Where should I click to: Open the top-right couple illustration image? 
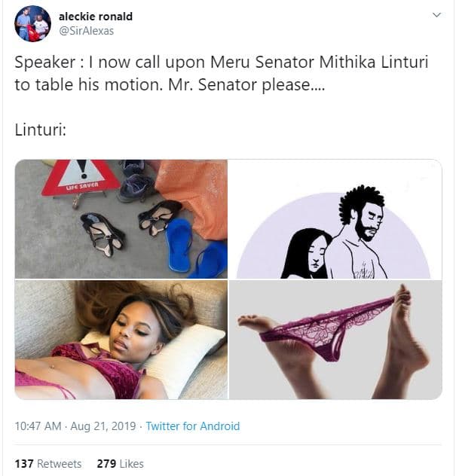335,218
